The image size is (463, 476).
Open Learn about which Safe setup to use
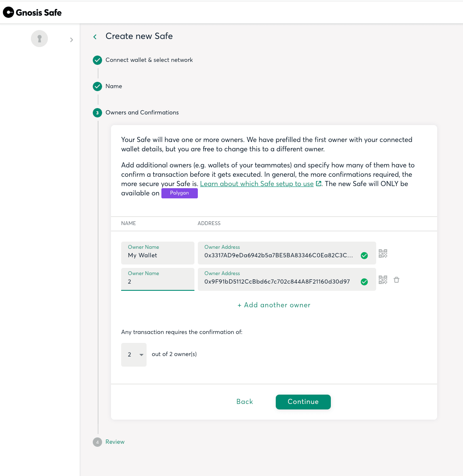pos(257,184)
